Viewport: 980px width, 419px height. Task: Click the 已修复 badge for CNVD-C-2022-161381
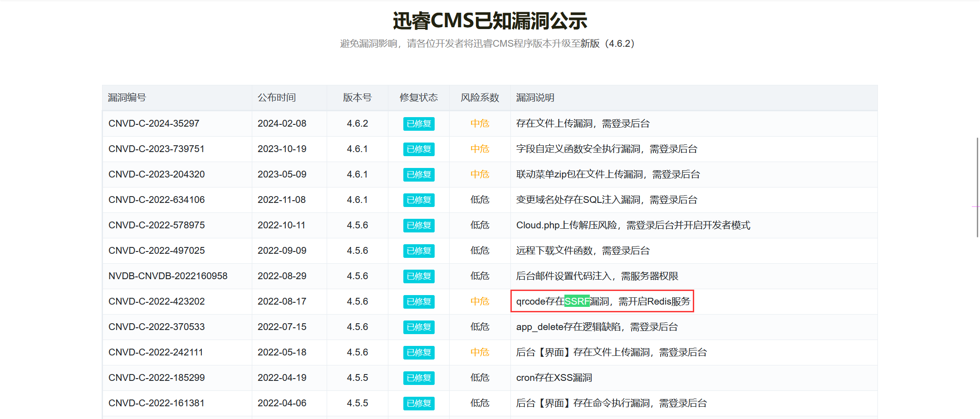pos(419,403)
